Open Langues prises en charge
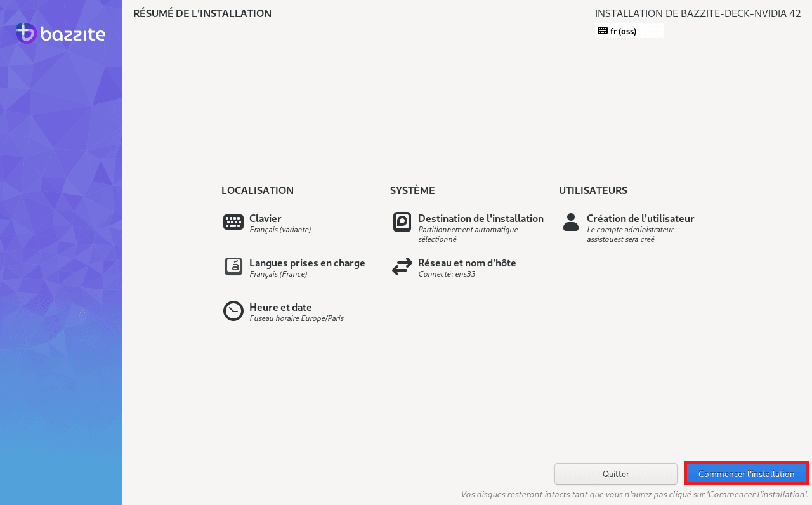Screen dimensions: 812x505 307,263
